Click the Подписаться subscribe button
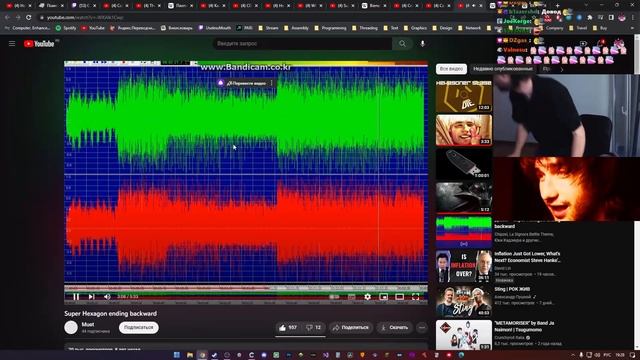Image resolution: width=640 pixels, height=360 pixels. pyautogui.click(x=139, y=327)
